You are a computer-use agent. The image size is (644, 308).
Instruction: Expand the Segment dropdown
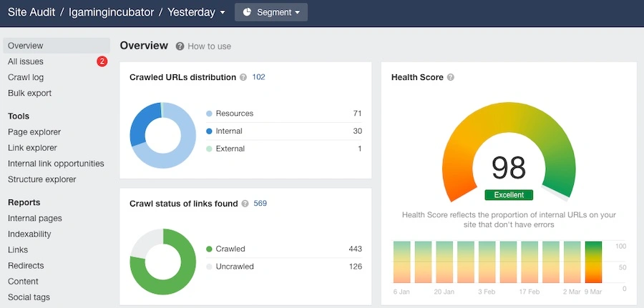click(270, 12)
